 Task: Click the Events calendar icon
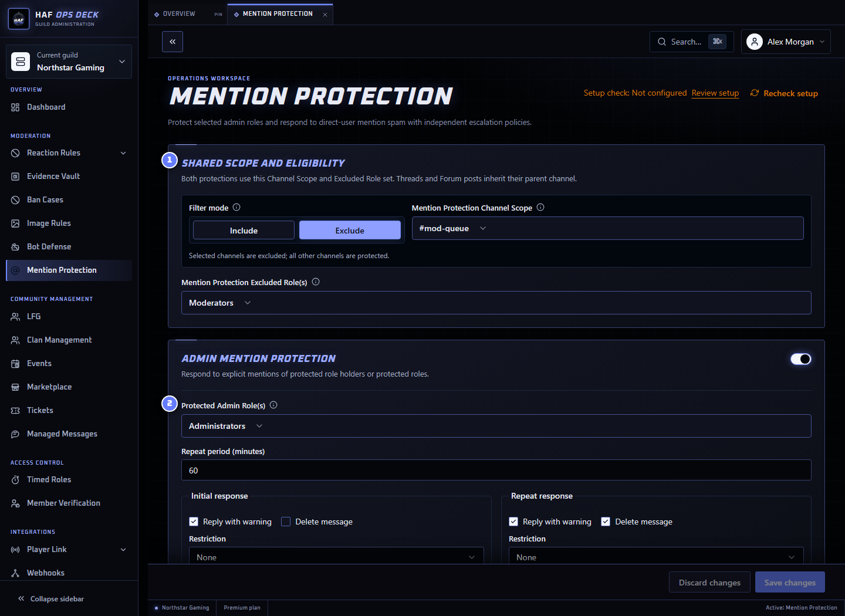coord(15,364)
